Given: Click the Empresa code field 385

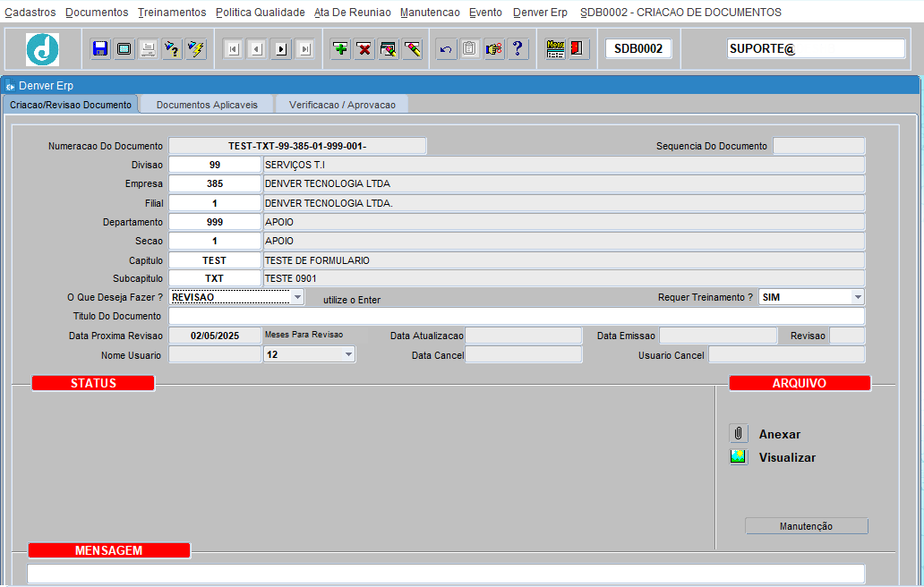Looking at the screenshot, I should coord(215,183).
